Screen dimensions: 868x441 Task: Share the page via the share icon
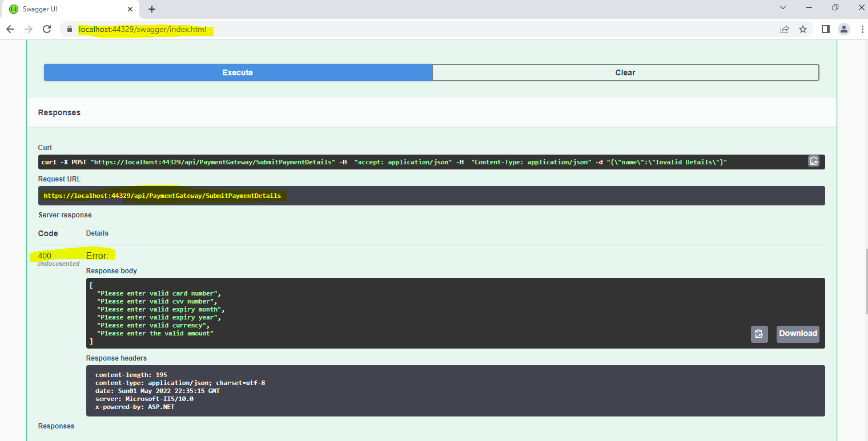(784, 29)
